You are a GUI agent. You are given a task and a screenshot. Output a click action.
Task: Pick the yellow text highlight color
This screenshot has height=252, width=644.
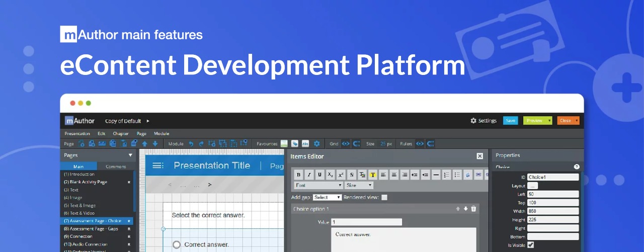(x=373, y=175)
